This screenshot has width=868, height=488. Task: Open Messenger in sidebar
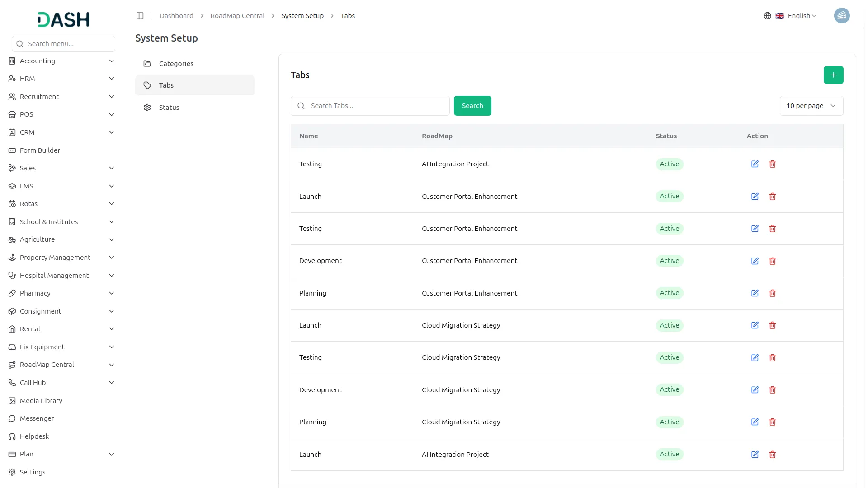pos(63,418)
